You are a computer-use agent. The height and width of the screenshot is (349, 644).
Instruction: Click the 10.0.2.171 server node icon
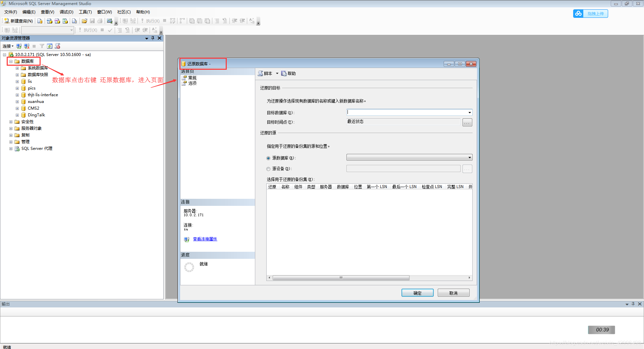click(11, 54)
